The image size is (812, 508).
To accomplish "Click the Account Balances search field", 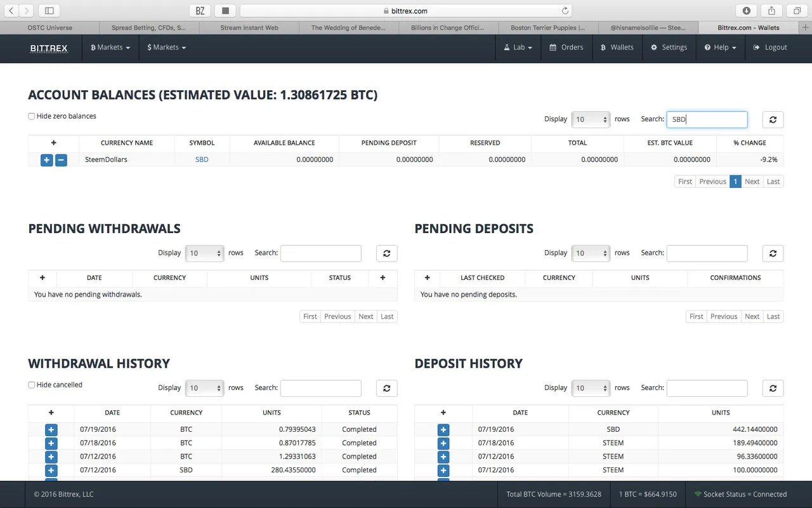I will pos(707,119).
